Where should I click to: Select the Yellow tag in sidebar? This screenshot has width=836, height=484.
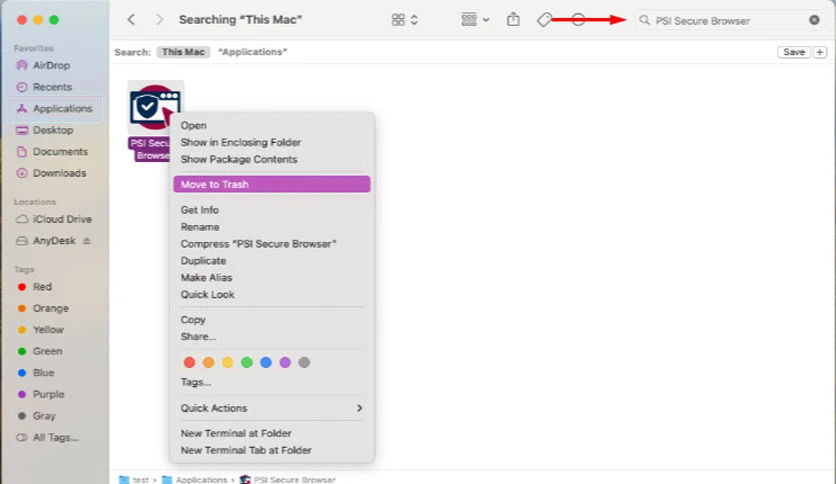tap(48, 330)
